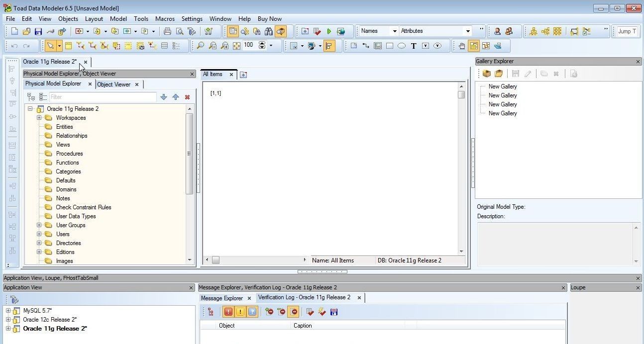
Task: Expand the User Groups folder
Action: click(x=39, y=225)
